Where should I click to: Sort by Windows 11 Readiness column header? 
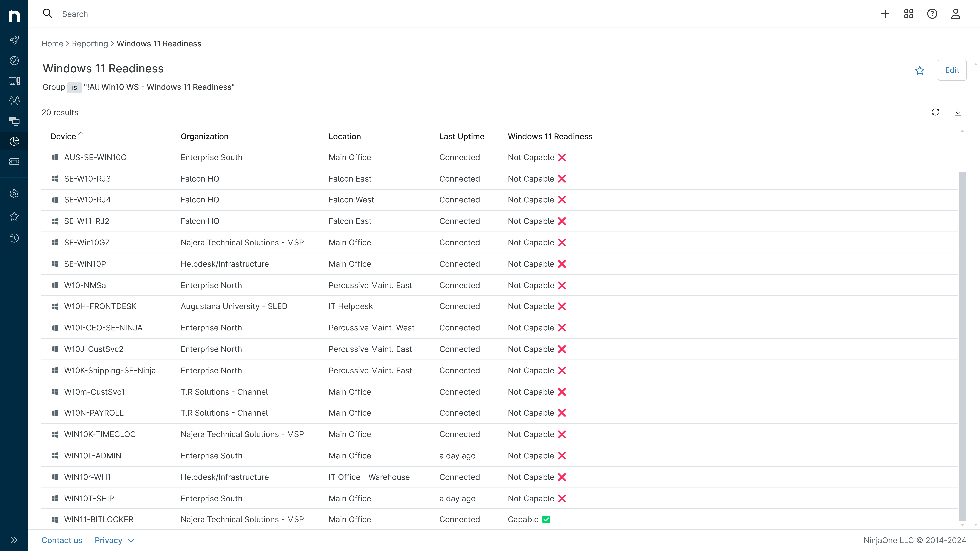point(550,137)
